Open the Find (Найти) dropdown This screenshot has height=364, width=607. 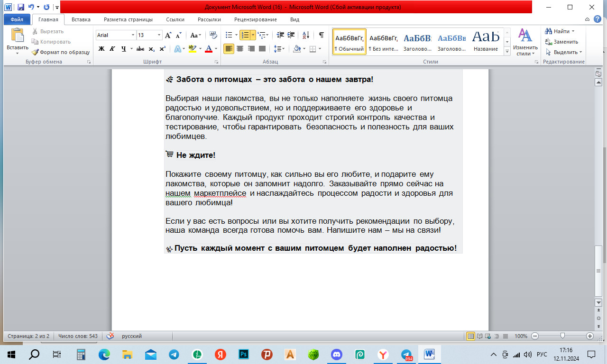click(573, 31)
